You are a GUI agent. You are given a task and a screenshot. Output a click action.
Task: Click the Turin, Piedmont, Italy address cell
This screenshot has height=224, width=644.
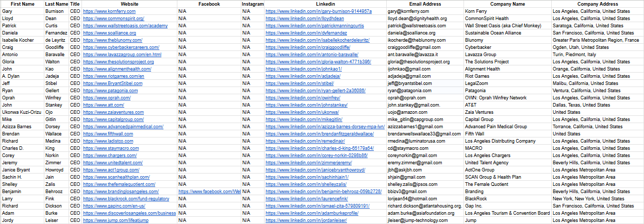pyautogui.click(x=574, y=54)
